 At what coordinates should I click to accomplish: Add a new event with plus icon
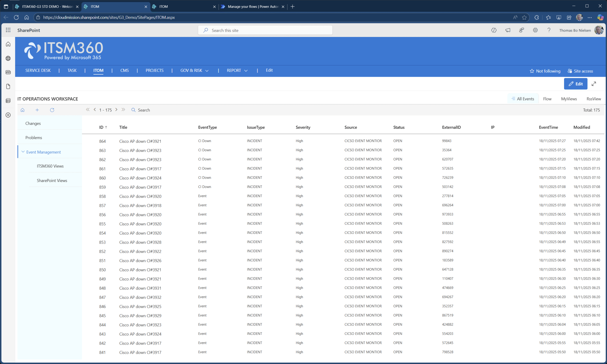[x=37, y=110]
